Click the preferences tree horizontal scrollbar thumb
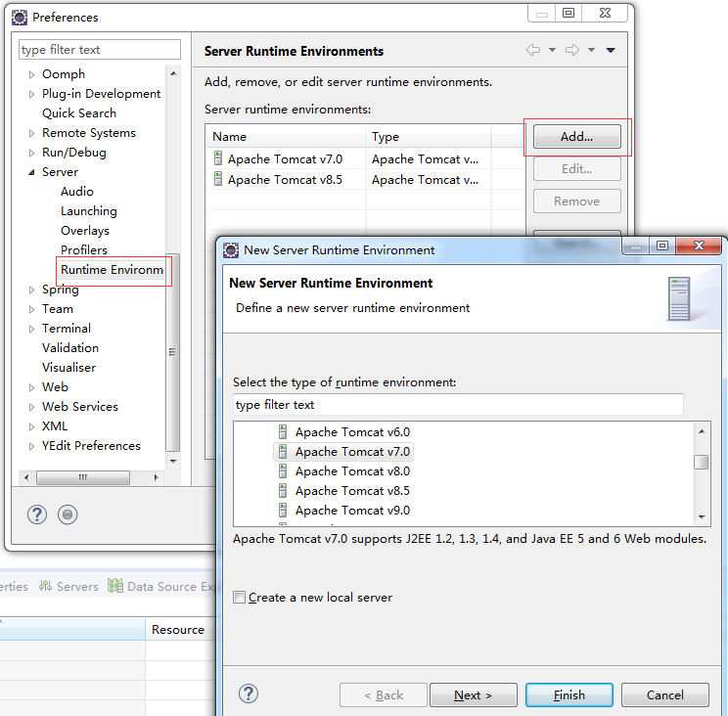This screenshot has width=728, height=716. 83,477
